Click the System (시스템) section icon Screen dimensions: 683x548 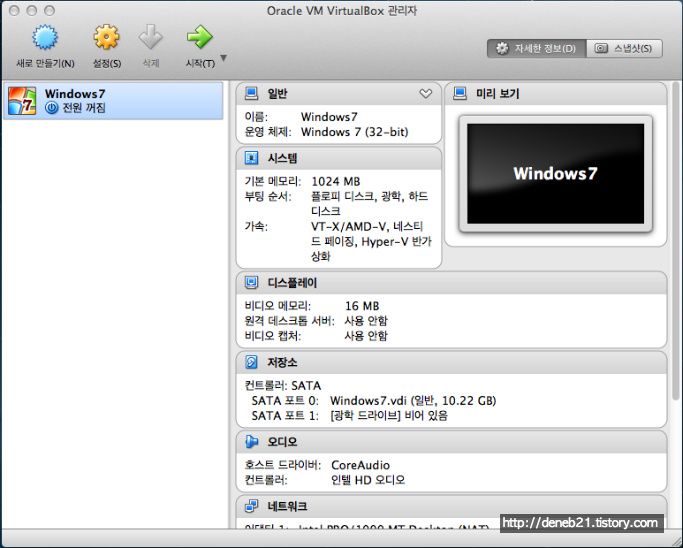click(x=251, y=158)
